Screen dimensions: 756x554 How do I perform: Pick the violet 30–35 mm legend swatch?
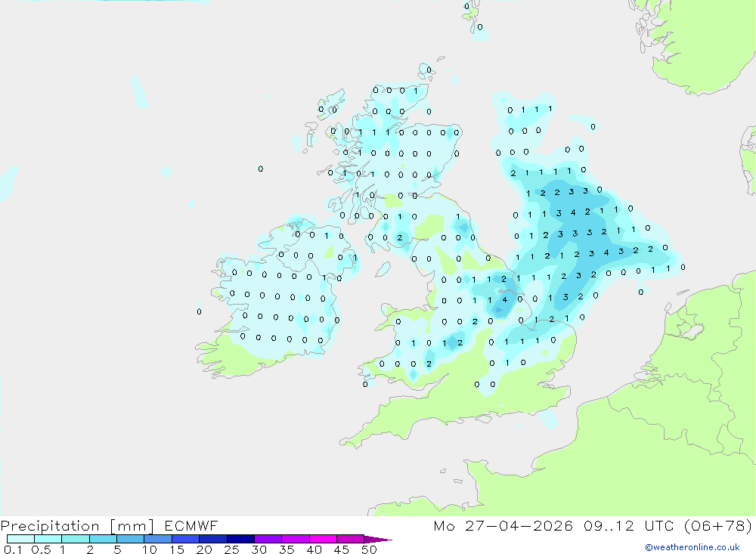(x=268, y=539)
